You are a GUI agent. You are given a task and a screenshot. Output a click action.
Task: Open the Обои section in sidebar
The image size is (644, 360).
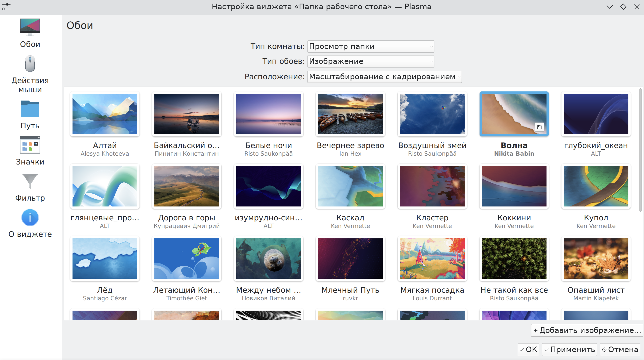click(30, 33)
